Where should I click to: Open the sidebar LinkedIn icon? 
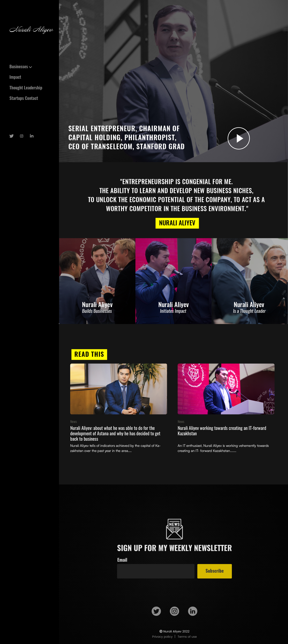tap(32, 136)
